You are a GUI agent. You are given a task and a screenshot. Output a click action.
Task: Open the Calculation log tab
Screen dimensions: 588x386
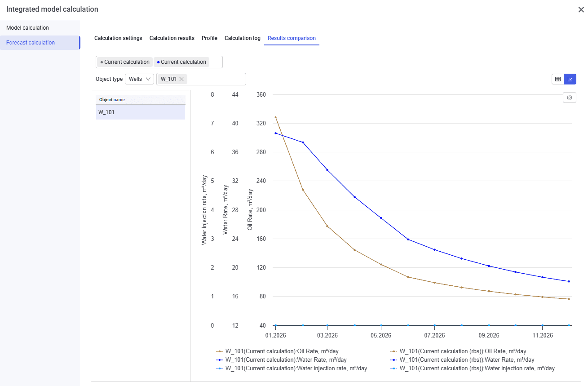pyautogui.click(x=243, y=38)
